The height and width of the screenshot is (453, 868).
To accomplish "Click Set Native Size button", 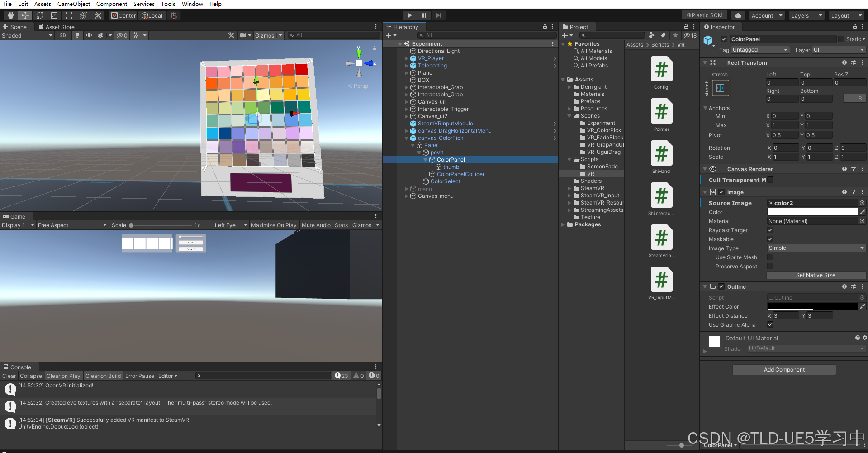I will point(816,275).
